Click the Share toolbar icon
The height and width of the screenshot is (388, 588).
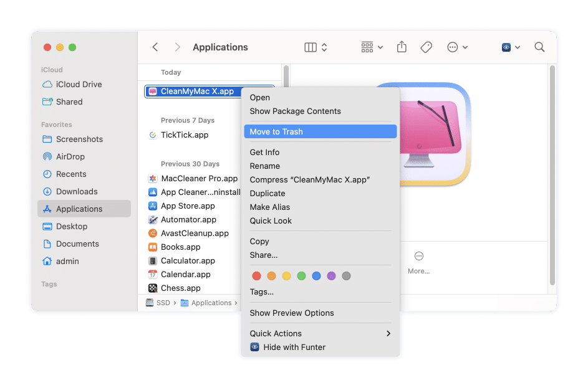click(x=402, y=47)
